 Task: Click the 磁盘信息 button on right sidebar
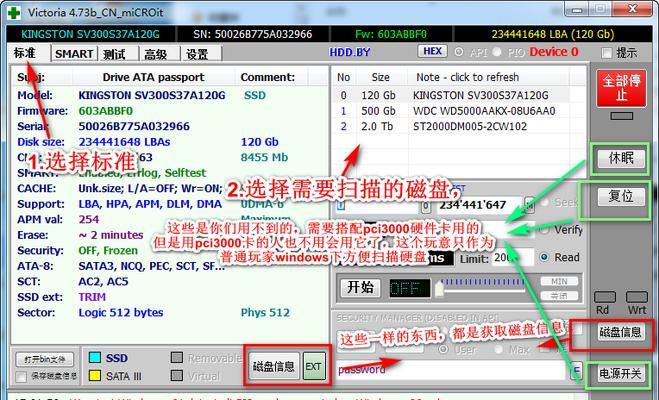[620, 332]
